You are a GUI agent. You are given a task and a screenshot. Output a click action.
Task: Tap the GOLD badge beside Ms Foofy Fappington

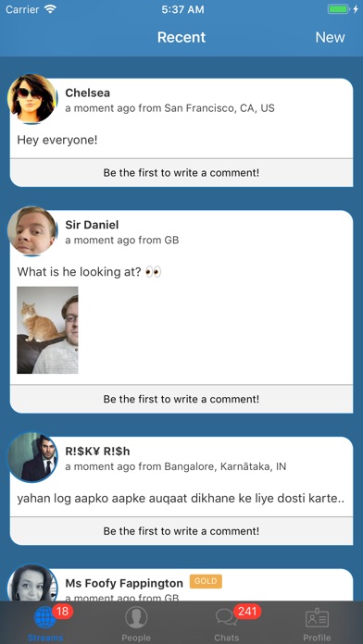(206, 582)
